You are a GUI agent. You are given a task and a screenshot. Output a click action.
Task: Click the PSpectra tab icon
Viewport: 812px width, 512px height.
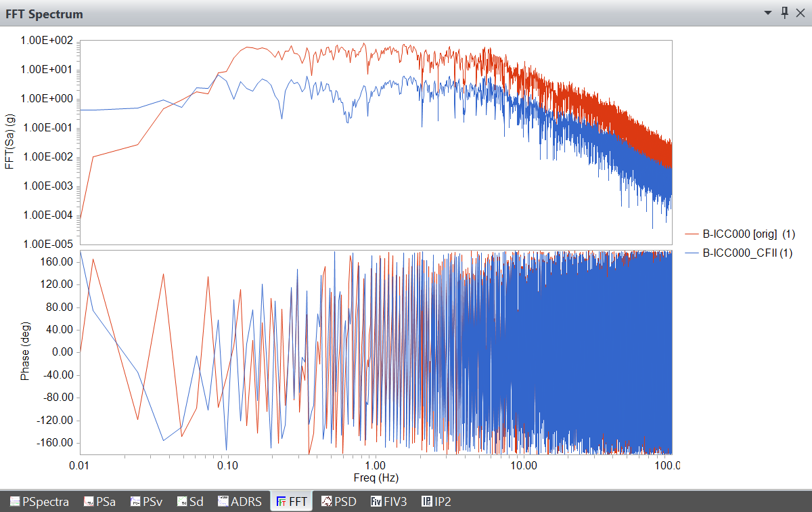pos(14,502)
